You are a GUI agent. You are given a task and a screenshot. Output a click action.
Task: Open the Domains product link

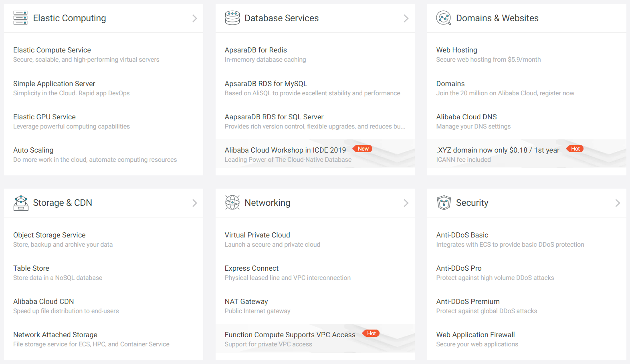point(450,84)
